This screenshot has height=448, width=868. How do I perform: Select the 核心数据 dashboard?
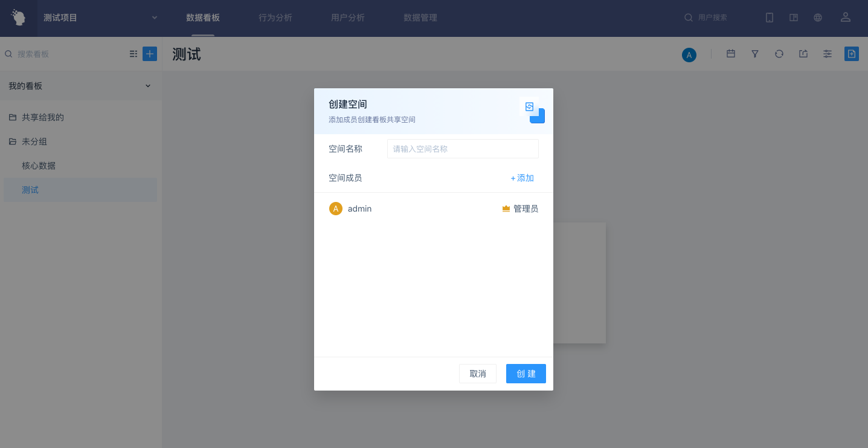point(39,166)
